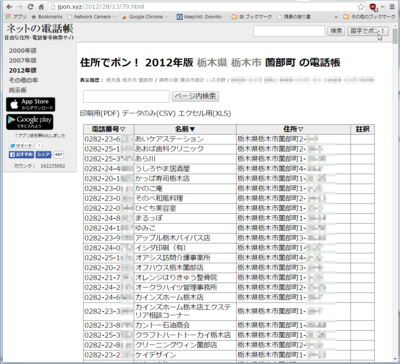Select the 2012年版 sidebar item
This screenshot has width=400, height=364.
pyautogui.click(x=23, y=71)
